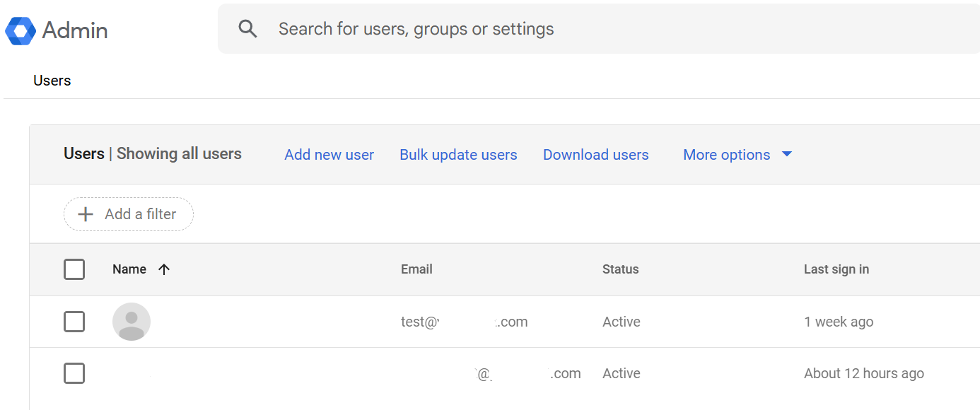Click the Name sort arrow icon

pyautogui.click(x=164, y=269)
